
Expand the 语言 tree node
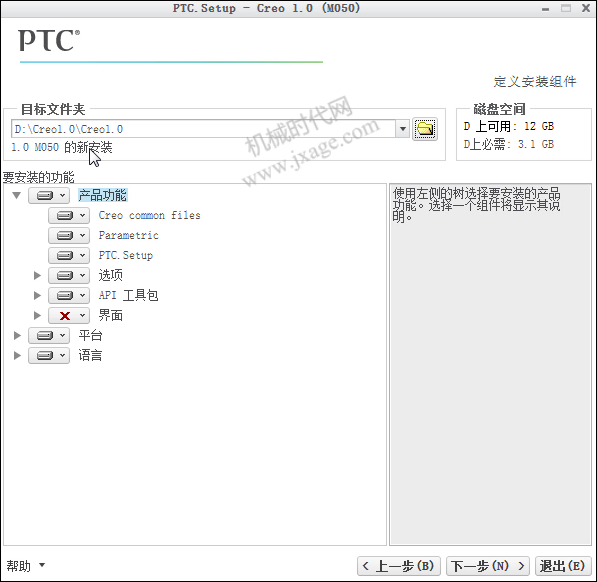[17, 356]
